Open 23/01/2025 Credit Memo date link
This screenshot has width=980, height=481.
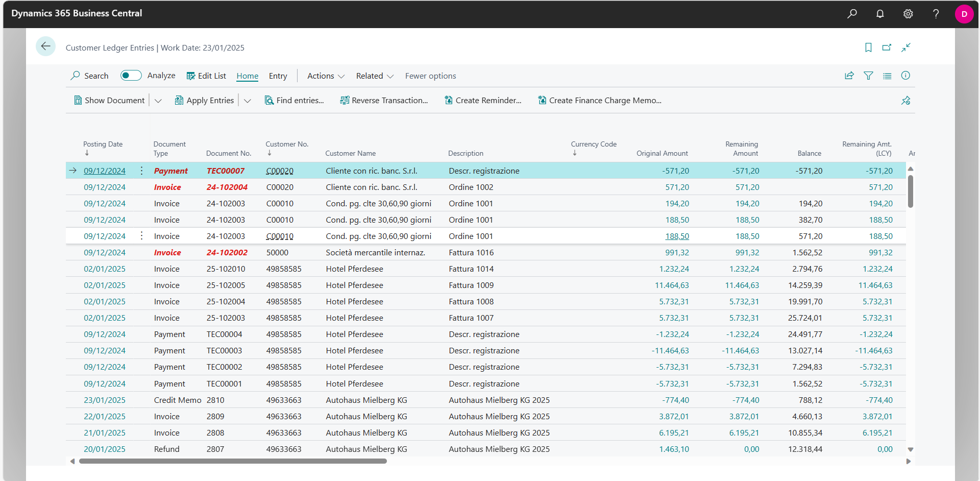pos(105,400)
